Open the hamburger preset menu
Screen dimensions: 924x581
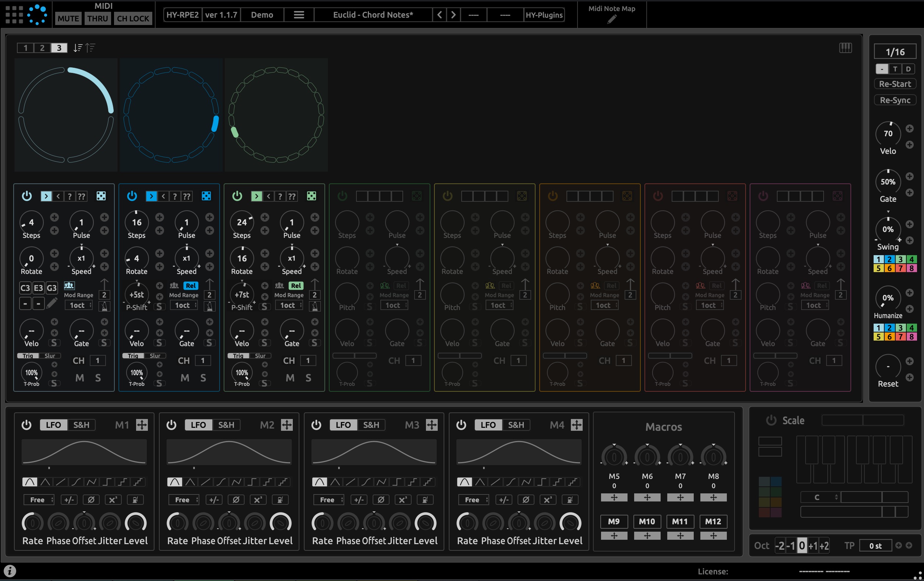299,15
